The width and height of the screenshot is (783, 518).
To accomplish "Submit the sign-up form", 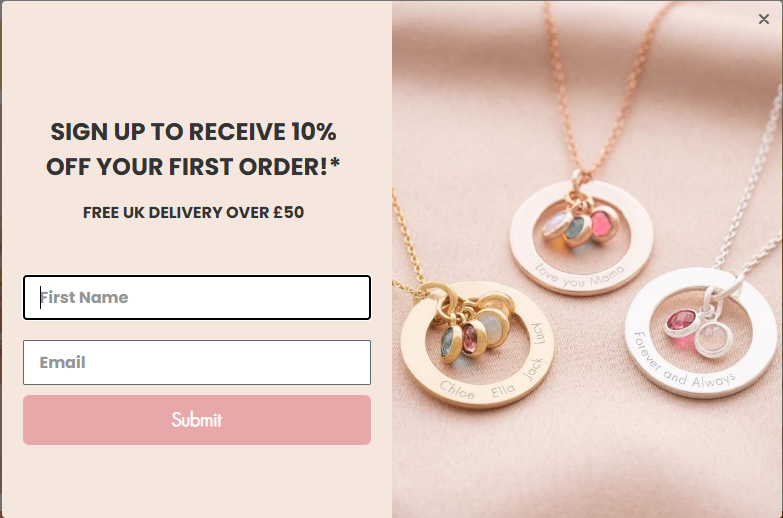I will point(197,420).
